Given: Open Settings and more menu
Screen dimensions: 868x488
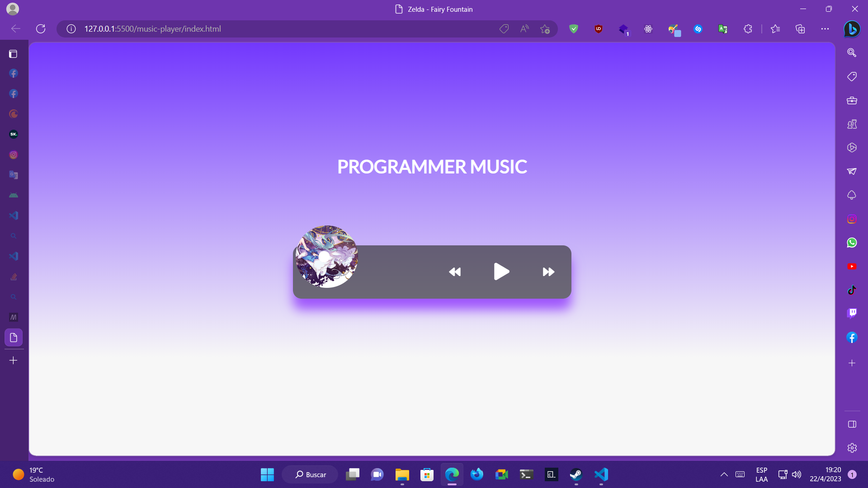Looking at the screenshot, I should click(x=825, y=29).
